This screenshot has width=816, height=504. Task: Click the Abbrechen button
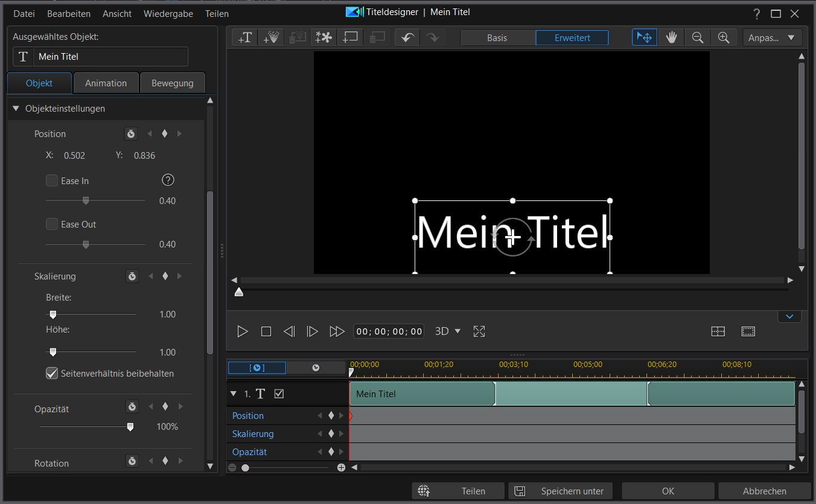pyautogui.click(x=764, y=491)
